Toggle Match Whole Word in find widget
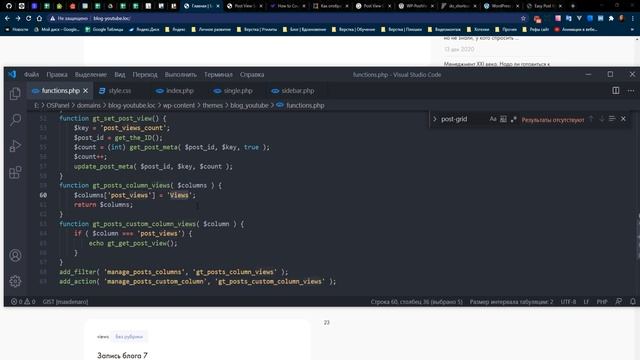The image size is (640, 360). click(x=503, y=119)
